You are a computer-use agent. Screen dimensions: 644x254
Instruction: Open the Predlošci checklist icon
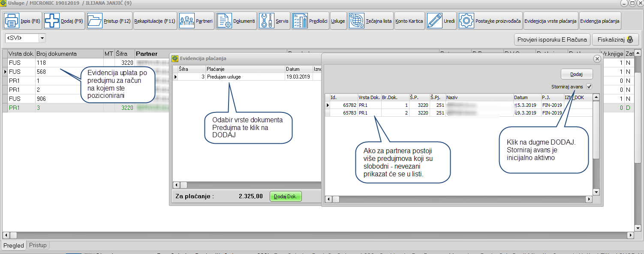300,21
